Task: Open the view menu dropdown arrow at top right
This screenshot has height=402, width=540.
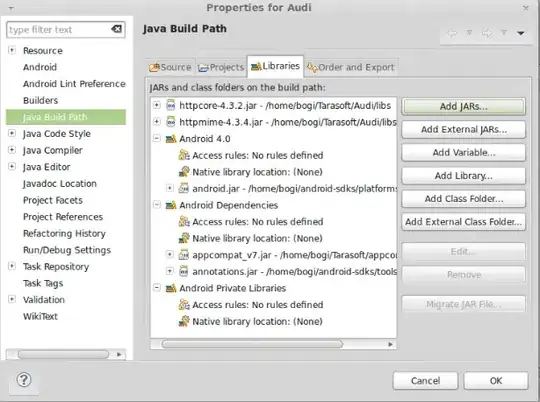Action: [x=520, y=33]
